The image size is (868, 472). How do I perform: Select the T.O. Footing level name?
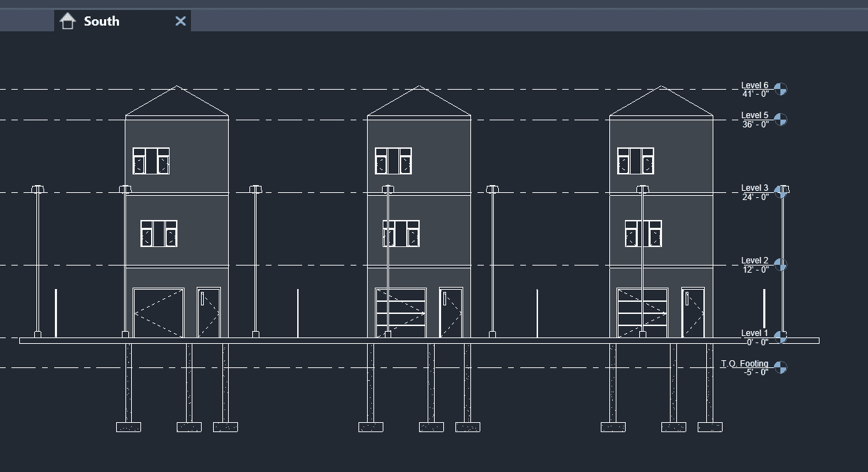pos(744,364)
